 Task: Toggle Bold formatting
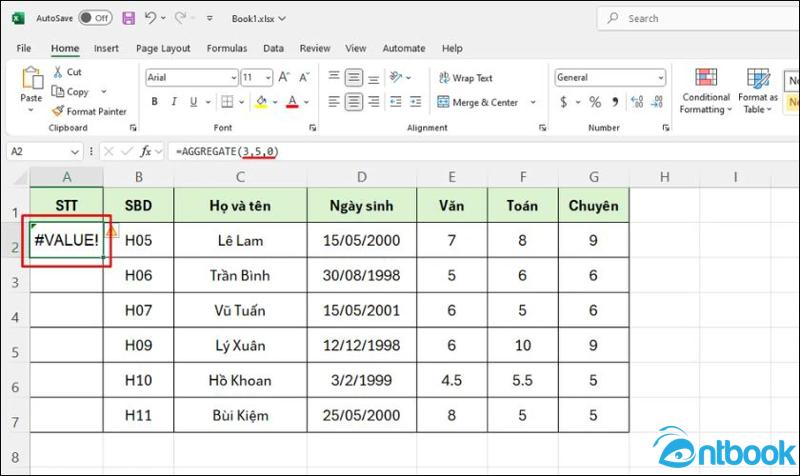pyautogui.click(x=155, y=102)
